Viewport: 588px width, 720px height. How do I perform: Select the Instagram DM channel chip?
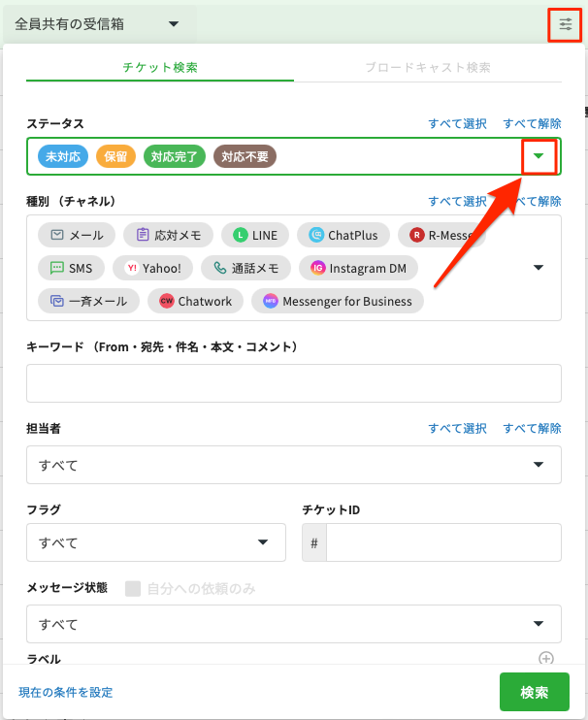(x=358, y=268)
